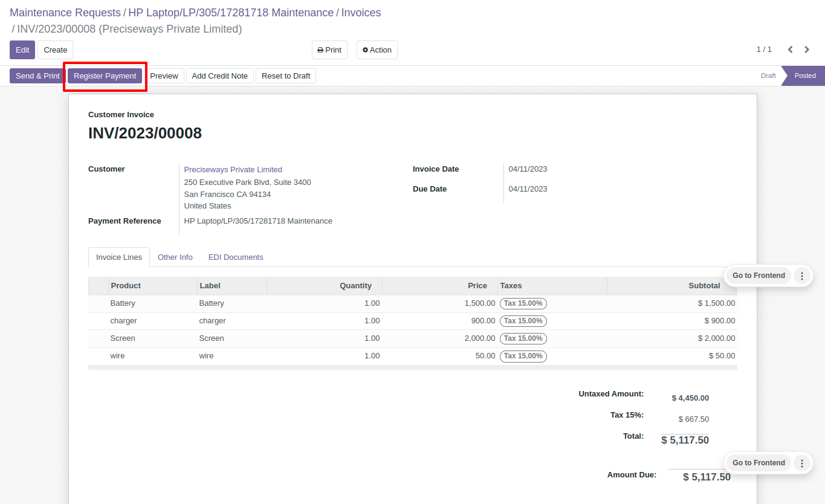The height and width of the screenshot is (504, 825).
Task: Open options beside the upper Go to Frontend
Action: (802, 276)
